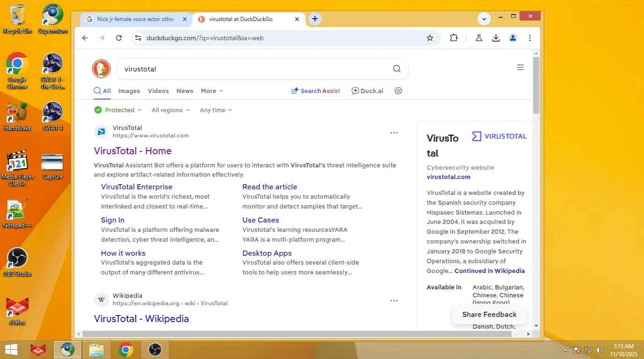Reload the DuckDuckGo page
Image resolution: width=644 pixels, height=359 pixels.
pyautogui.click(x=119, y=38)
